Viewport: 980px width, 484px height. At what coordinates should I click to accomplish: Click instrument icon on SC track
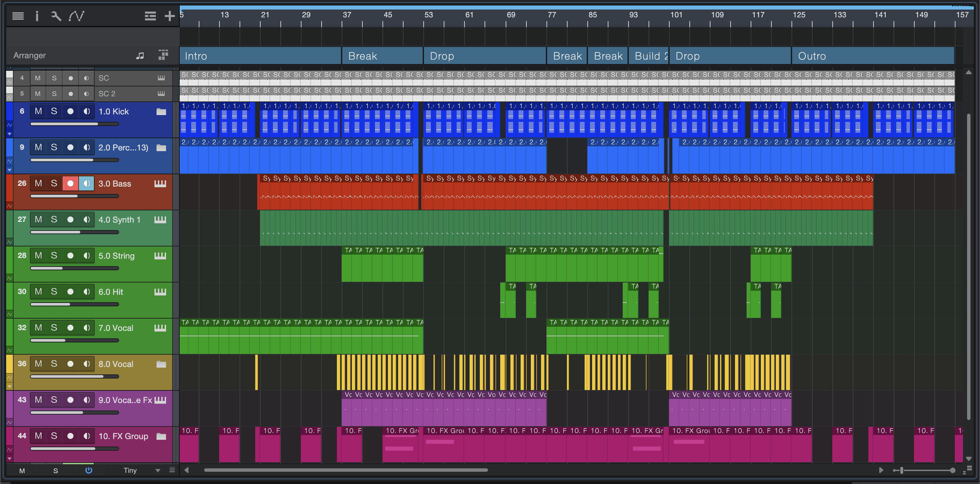click(x=161, y=78)
